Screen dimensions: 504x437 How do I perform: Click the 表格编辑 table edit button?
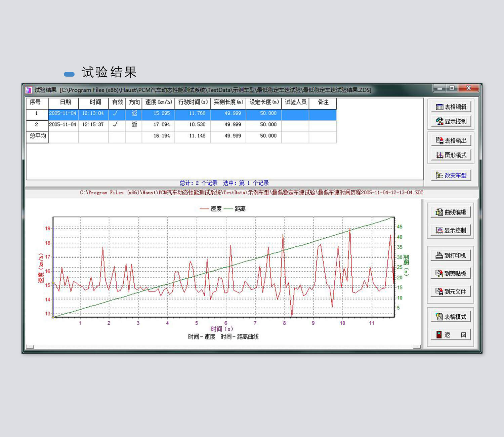(x=451, y=107)
